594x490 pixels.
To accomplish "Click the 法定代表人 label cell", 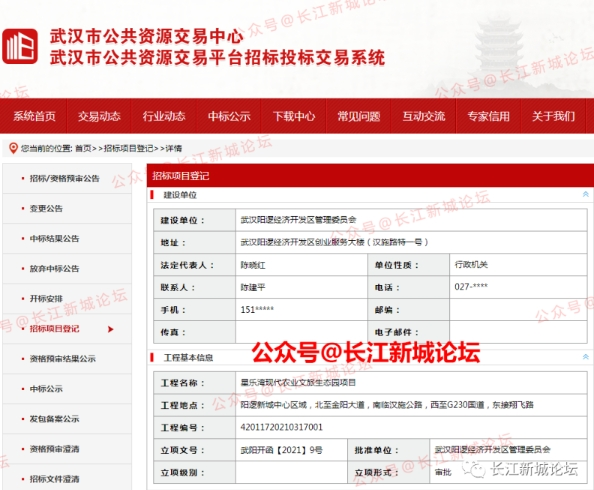I will click(x=194, y=265).
